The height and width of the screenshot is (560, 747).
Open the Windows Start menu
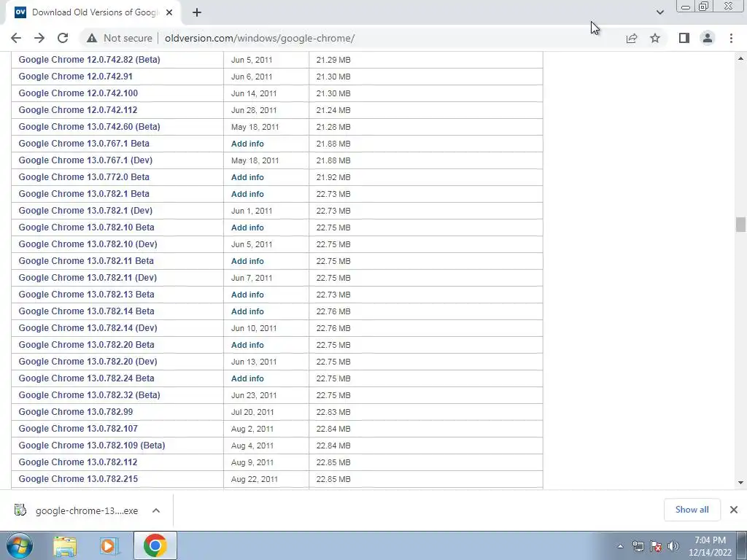point(20,545)
